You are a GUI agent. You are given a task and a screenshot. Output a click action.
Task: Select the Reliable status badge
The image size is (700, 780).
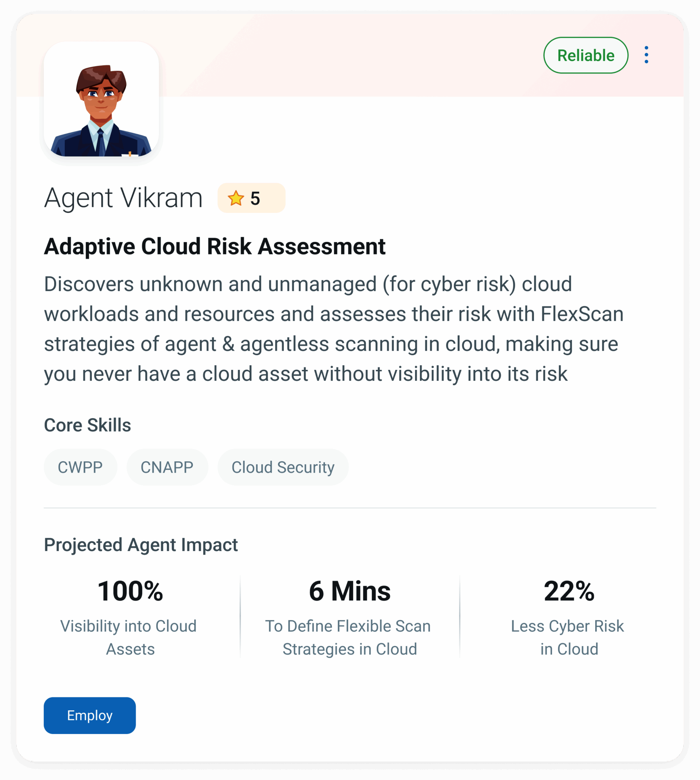pos(585,55)
